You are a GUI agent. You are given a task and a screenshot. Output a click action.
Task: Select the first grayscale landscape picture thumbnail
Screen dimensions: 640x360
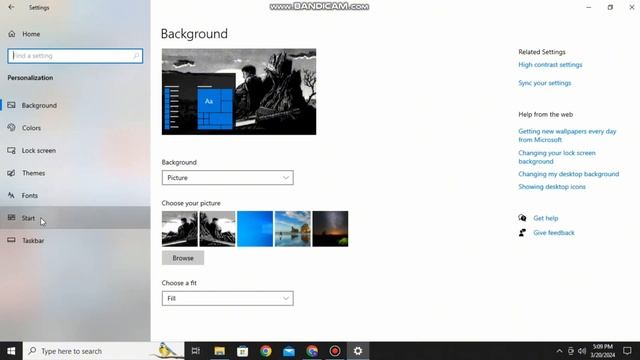180,229
